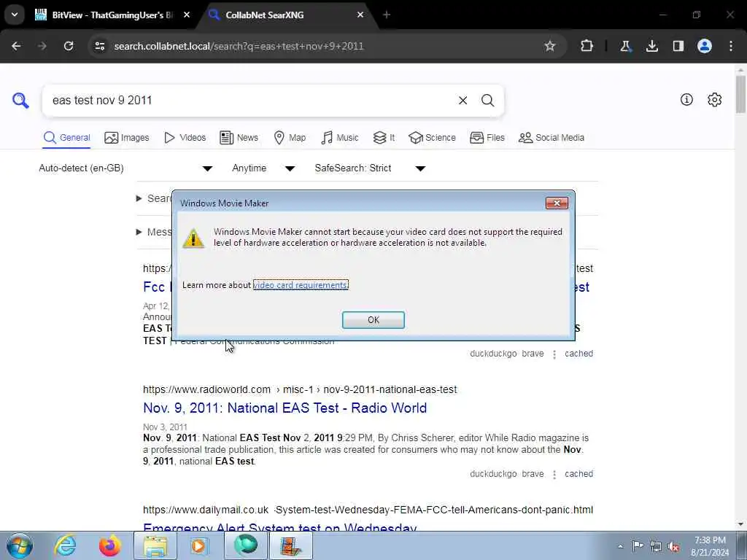747x560 pixels.
Task: Open the Chrome three-dot menu
Action: [731, 46]
